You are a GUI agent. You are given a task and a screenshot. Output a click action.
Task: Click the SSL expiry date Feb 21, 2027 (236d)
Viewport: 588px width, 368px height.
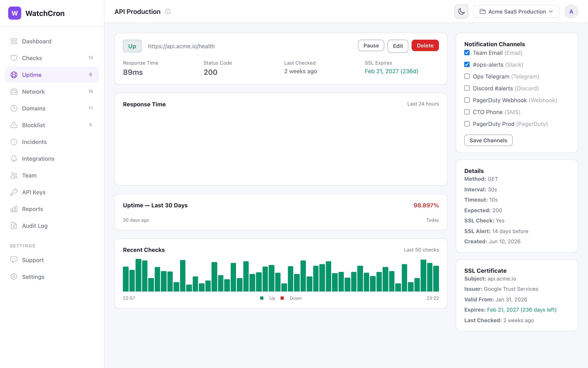point(391,71)
